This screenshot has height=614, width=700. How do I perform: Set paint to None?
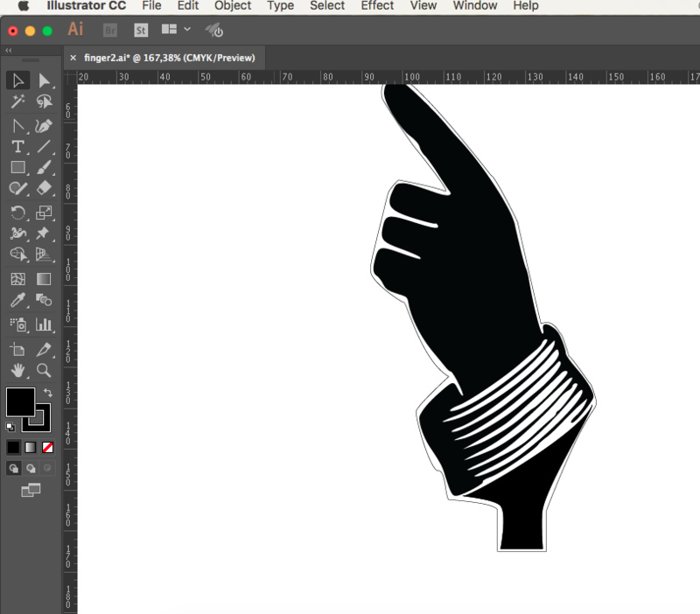pyautogui.click(x=47, y=447)
